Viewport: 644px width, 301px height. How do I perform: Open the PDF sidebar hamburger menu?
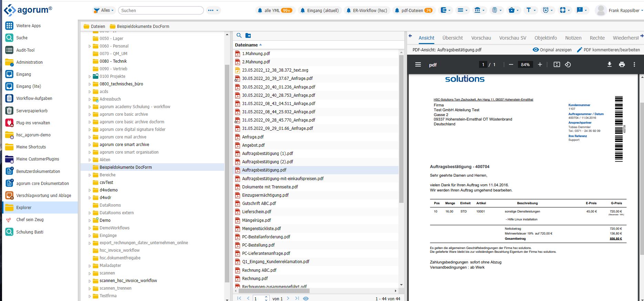click(418, 64)
